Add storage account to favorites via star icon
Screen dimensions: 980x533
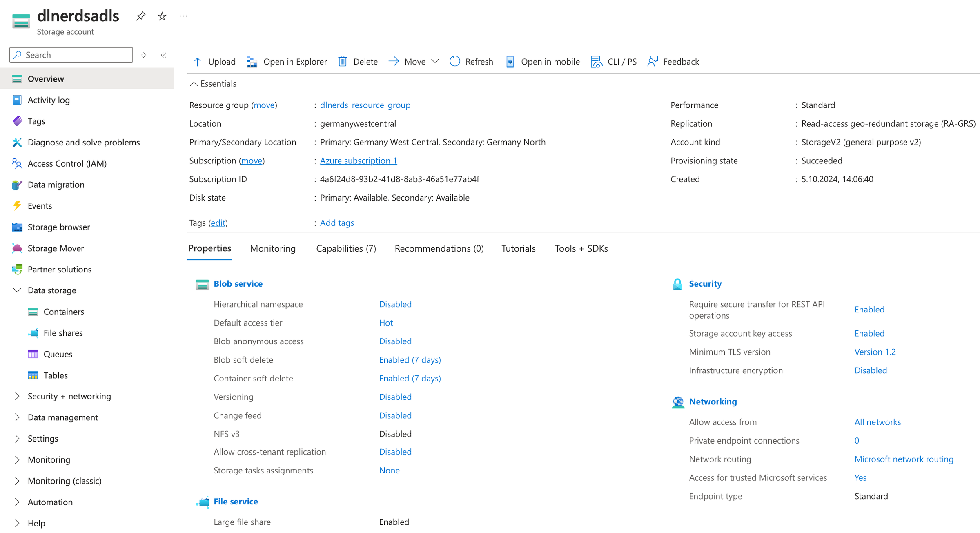point(162,16)
